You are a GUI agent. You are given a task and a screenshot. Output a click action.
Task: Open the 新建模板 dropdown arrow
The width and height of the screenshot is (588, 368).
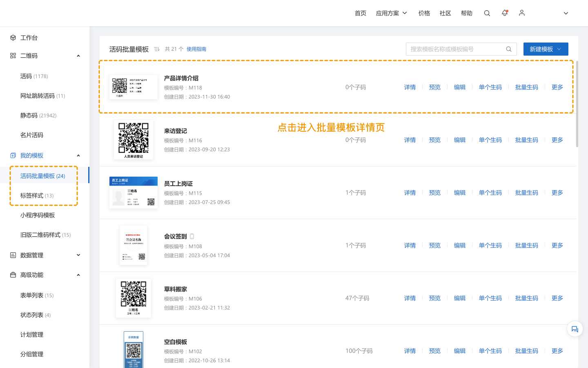pos(559,49)
